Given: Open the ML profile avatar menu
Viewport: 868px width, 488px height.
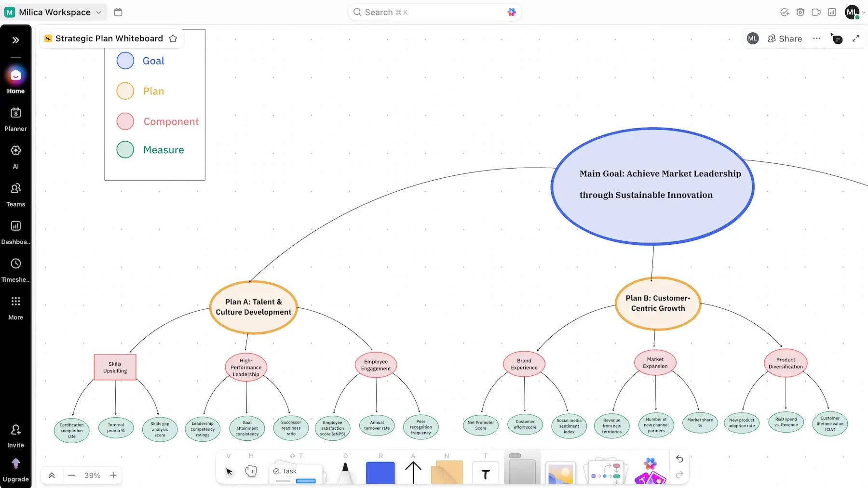Looking at the screenshot, I should (x=853, y=12).
